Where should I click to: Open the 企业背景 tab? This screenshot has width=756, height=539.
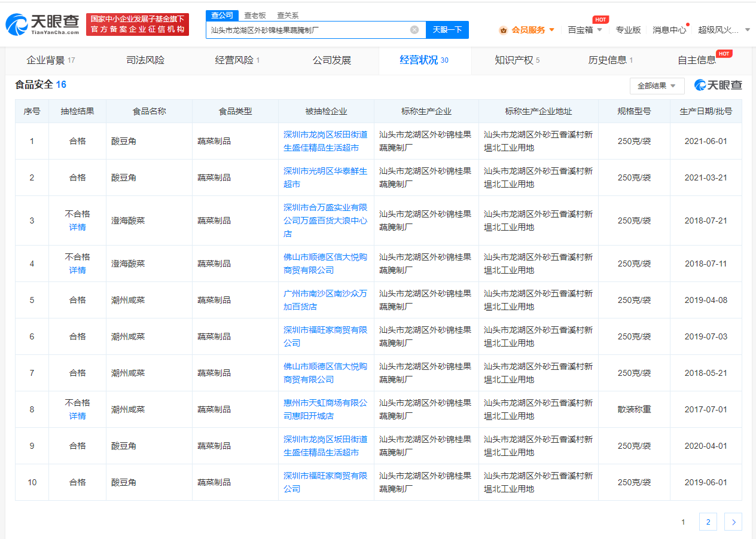point(51,60)
